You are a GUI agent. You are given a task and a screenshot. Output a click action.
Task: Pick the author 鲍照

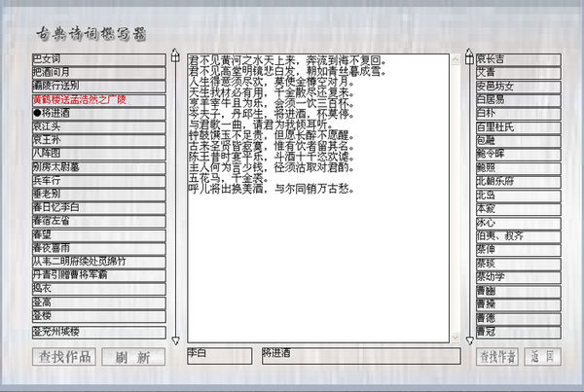pos(519,168)
